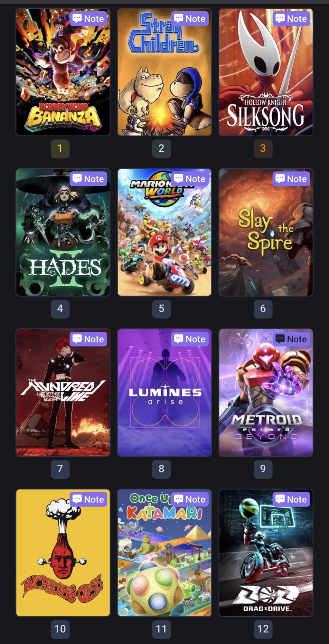Click the rank 11 number badge

coord(162,629)
